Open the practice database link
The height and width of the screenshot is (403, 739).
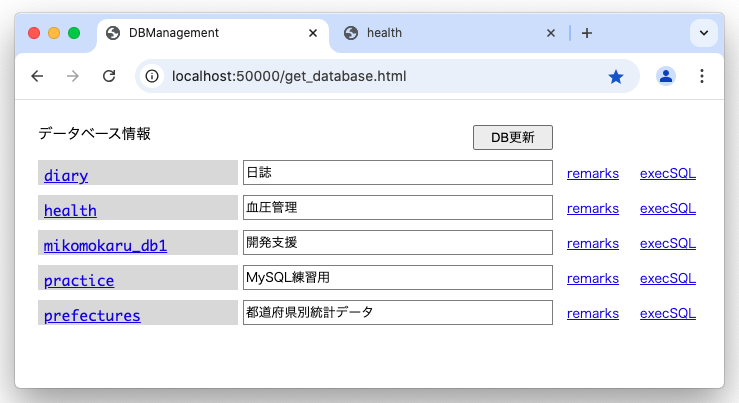pyautogui.click(x=79, y=280)
